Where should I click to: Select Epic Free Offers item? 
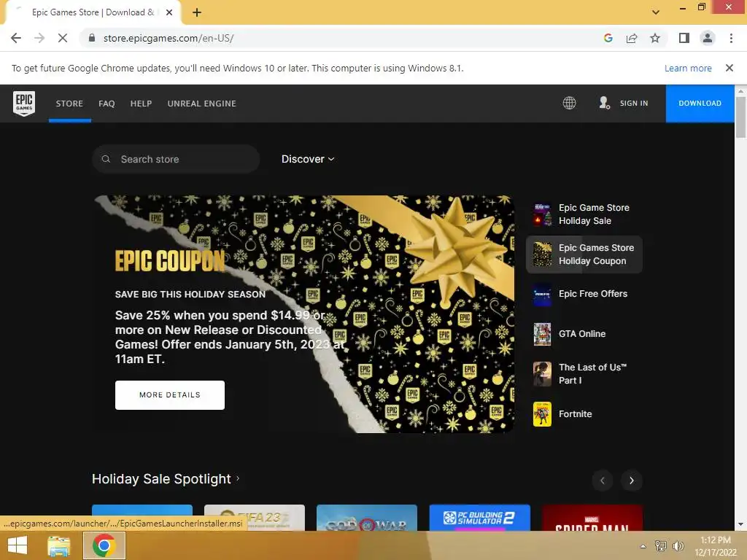[584, 294]
